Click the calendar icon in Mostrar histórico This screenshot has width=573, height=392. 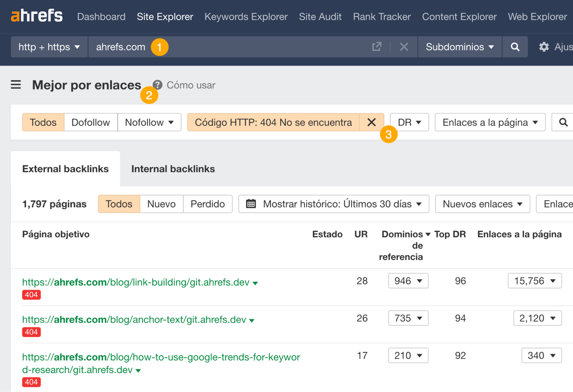pyautogui.click(x=251, y=204)
